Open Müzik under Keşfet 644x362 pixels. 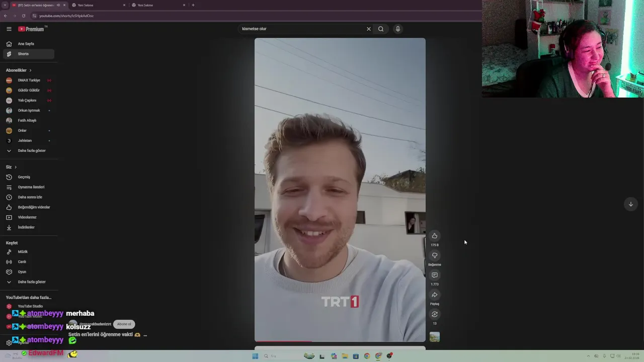pos(28,252)
